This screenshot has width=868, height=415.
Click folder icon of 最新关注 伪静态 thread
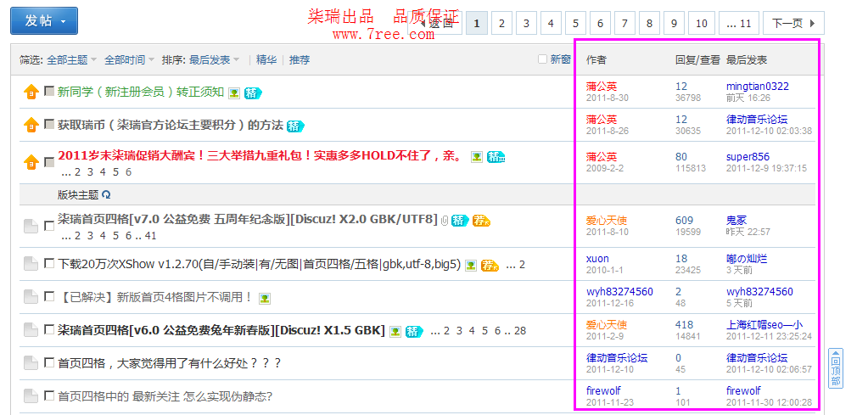pyautogui.click(x=31, y=396)
